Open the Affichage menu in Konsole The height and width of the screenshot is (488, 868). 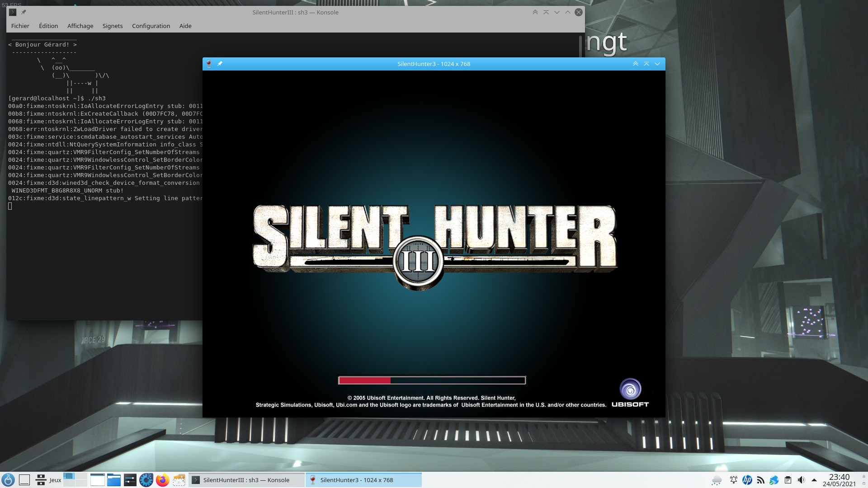80,26
